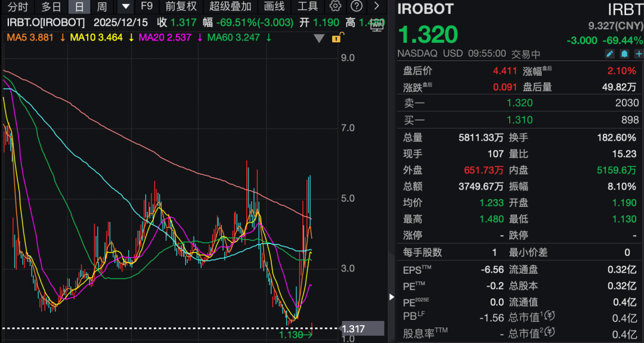The width and height of the screenshot is (644, 343).
Task: Click the 股息率 row label
Action: coord(426,333)
